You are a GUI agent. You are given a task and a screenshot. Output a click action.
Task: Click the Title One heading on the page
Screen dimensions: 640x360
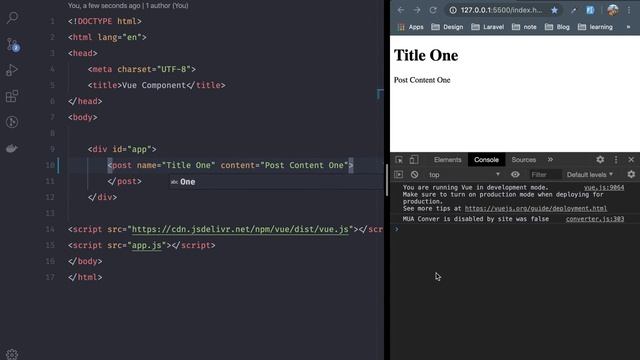click(x=426, y=56)
